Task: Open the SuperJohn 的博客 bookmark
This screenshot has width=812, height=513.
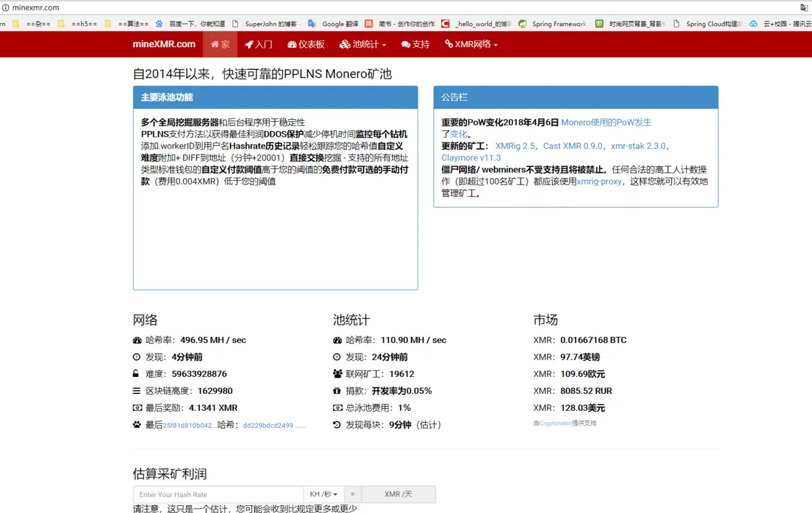Action: click(267, 24)
